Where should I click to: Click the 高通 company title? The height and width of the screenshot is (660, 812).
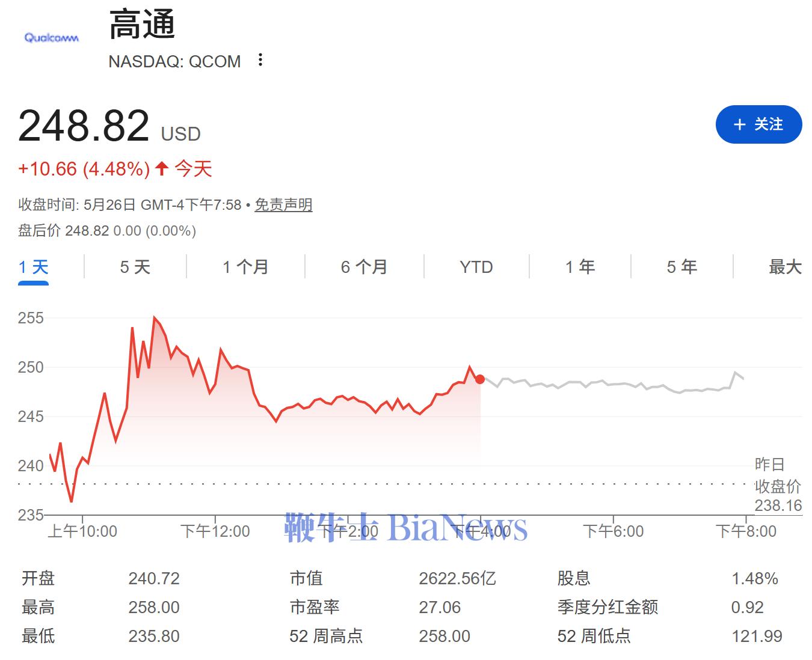(x=142, y=25)
